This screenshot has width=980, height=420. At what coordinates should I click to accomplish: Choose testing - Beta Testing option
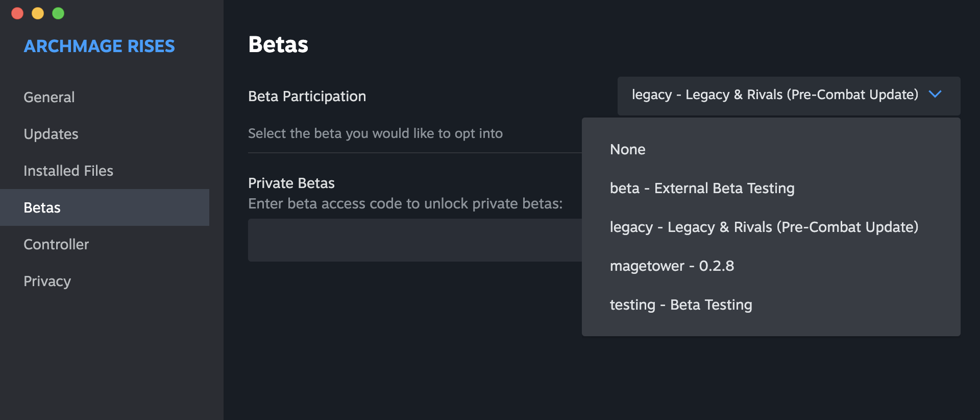(680, 305)
